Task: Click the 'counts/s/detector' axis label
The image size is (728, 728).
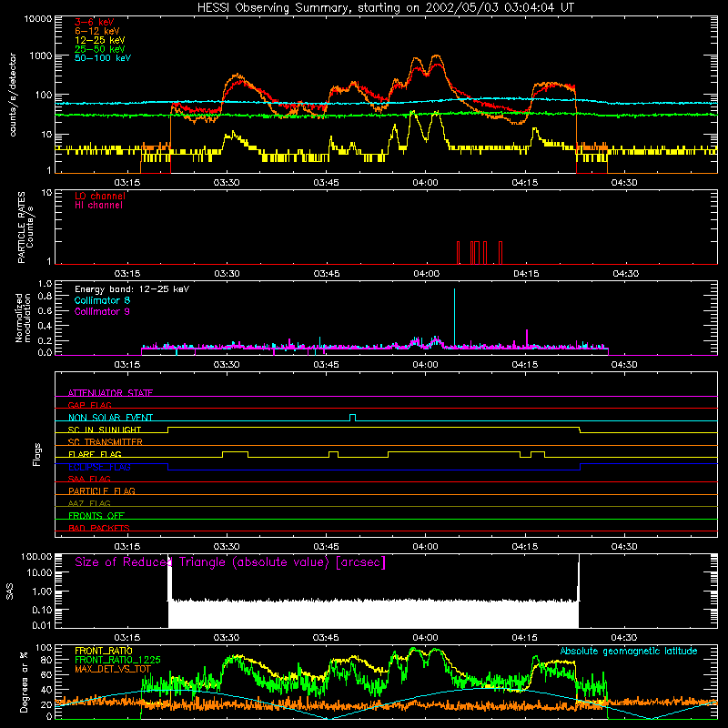Action: click(13, 95)
